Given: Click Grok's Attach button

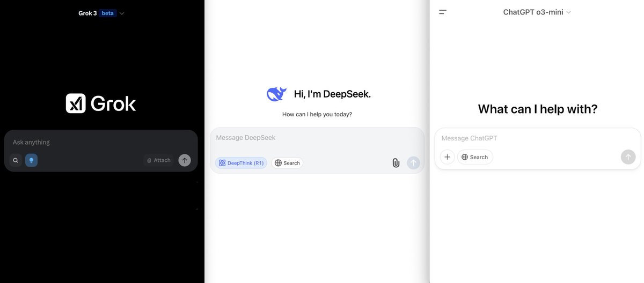Looking at the screenshot, I should click(159, 160).
